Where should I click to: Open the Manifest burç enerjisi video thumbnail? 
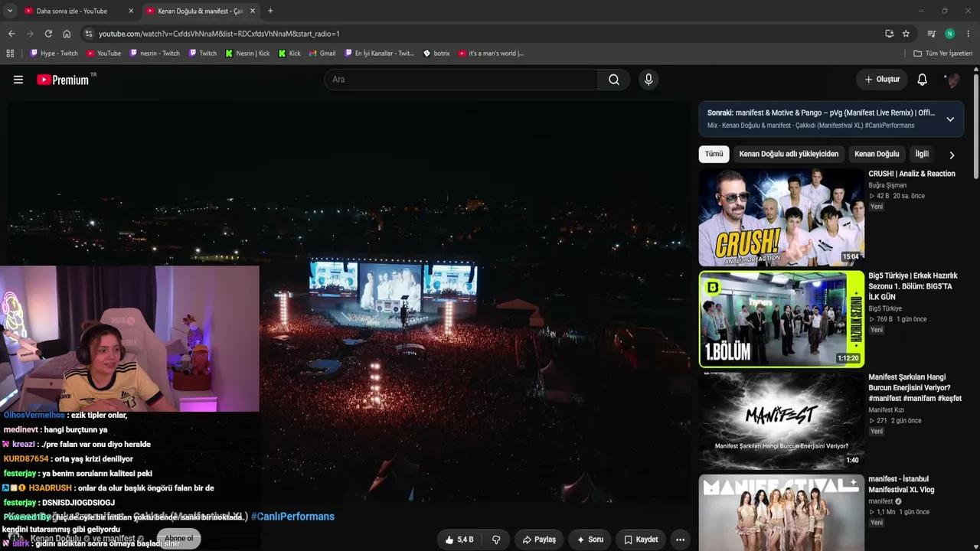781,421
